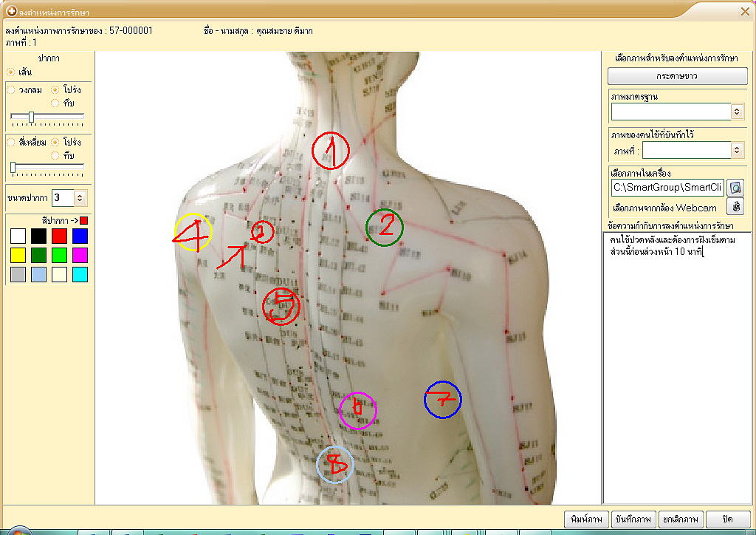The width and height of the screenshot is (756, 535).
Task: Click the พิมพ์ภาพ (print image) button
Action: pos(586,519)
